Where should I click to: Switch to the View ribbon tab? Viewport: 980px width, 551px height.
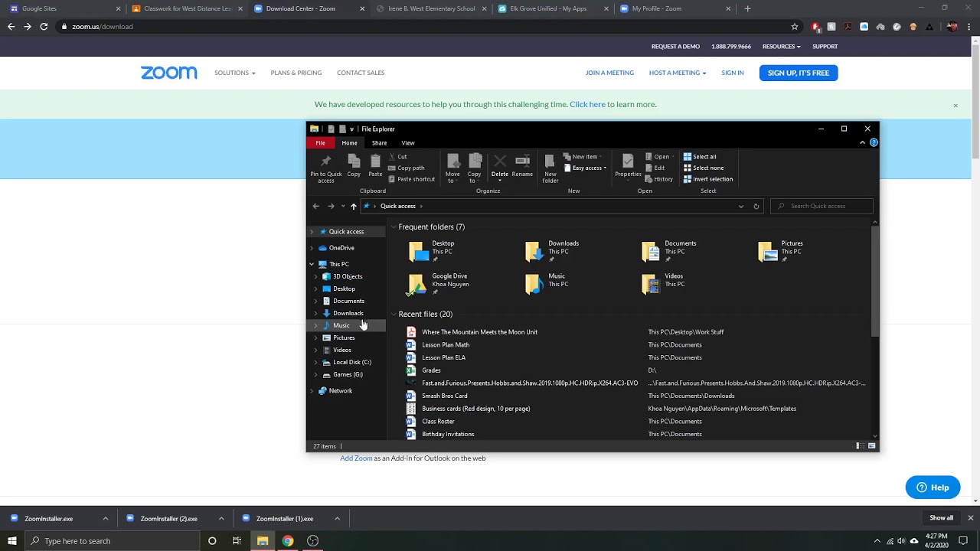click(x=408, y=143)
